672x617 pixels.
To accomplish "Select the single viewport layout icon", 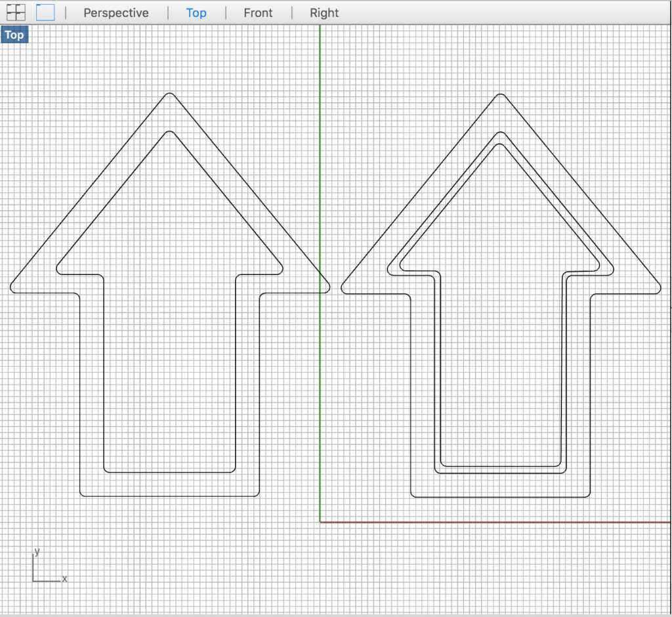I will [45, 12].
